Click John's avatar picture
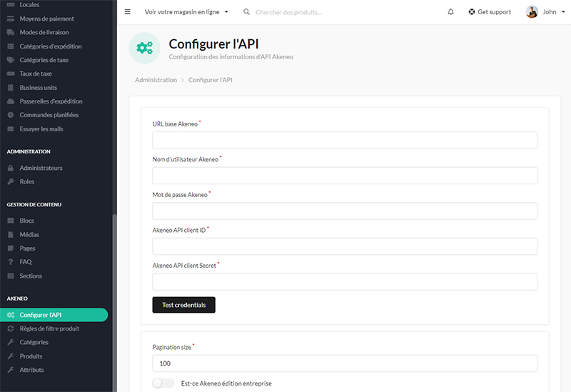 click(532, 12)
